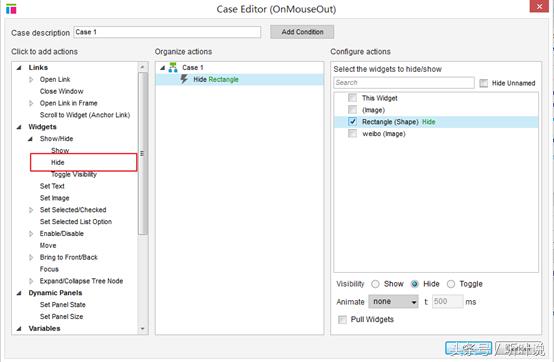
Task: Enable the Pull Widgets checkbox
Action: [x=342, y=320]
